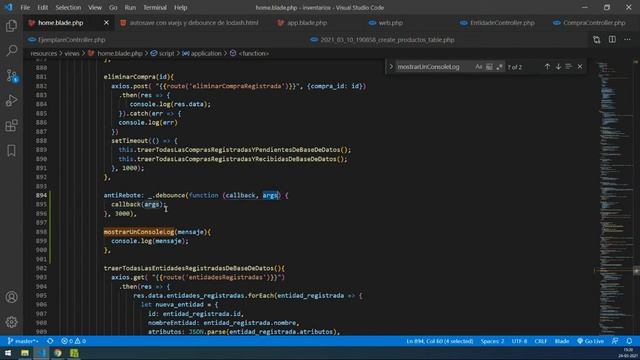This screenshot has height=360, width=640.
Task: Click the UTF-8 encoding entry
Action: tap(519, 341)
